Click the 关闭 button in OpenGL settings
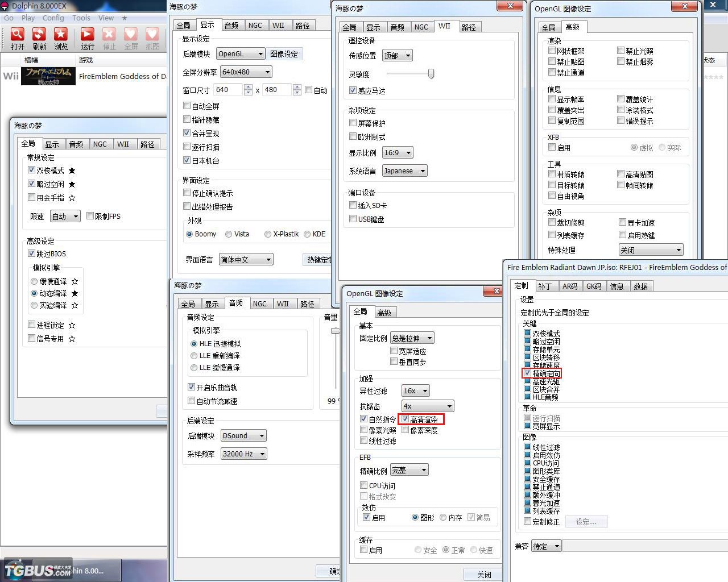 [x=484, y=574]
